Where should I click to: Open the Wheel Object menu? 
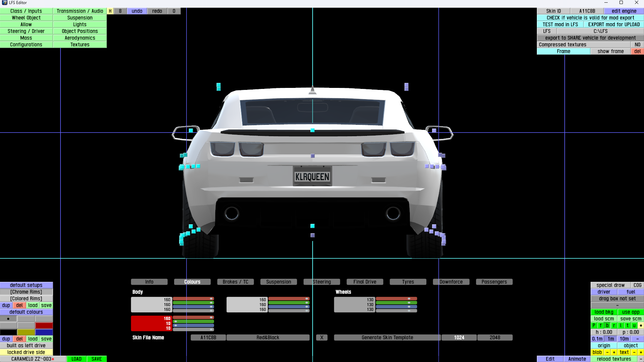point(26,18)
